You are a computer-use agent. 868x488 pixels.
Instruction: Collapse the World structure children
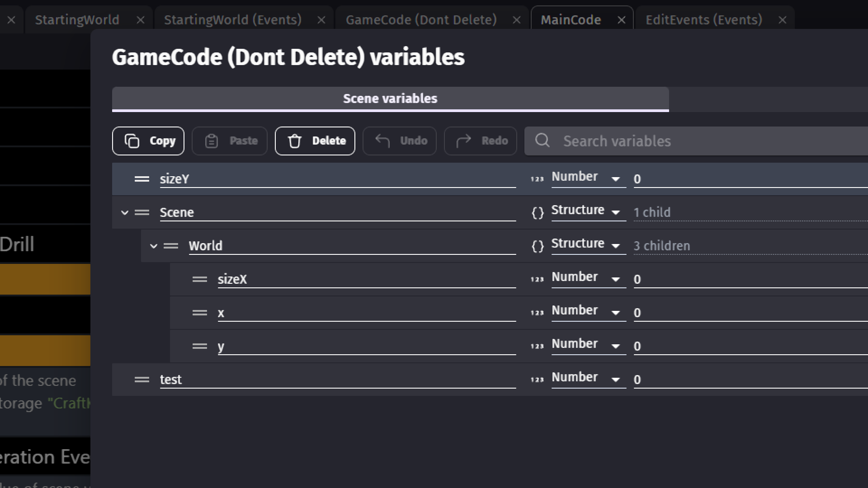coord(154,246)
